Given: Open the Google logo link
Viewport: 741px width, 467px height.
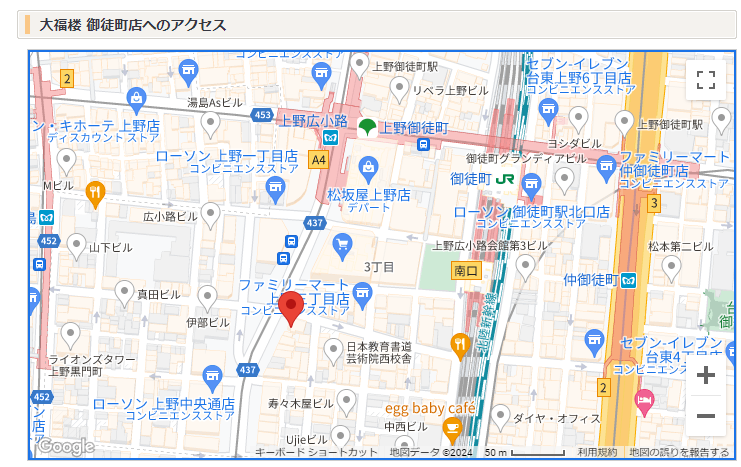Looking at the screenshot, I should click(x=66, y=446).
